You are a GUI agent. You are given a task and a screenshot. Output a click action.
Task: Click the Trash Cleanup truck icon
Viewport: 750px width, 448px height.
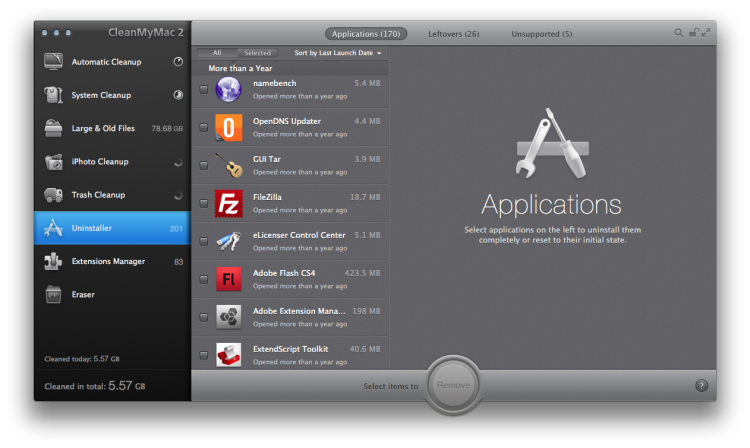(x=53, y=195)
